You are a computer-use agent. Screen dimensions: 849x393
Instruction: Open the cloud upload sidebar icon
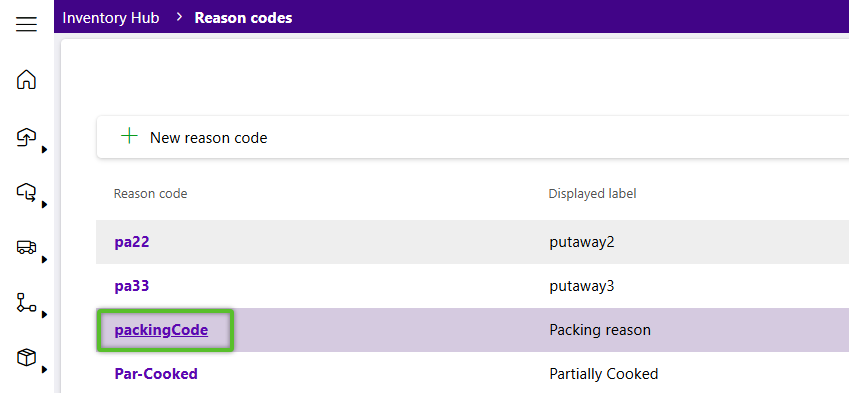[x=27, y=137]
